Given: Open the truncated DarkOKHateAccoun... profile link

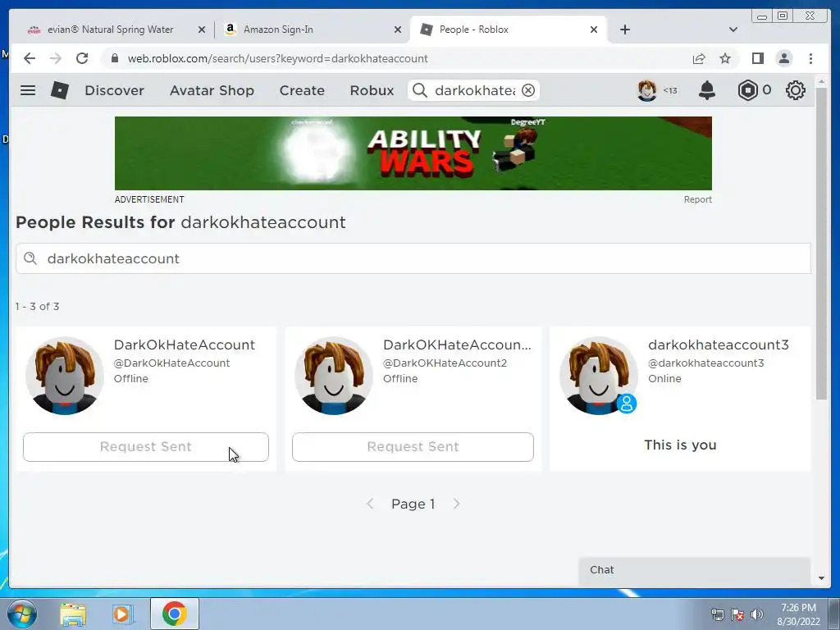Looking at the screenshot, I should (457, 345).
